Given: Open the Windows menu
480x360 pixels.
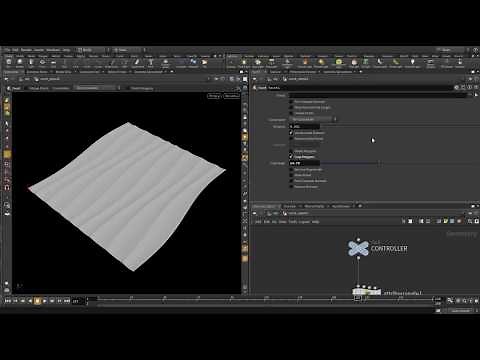Looking at the screenshot, I should point(53,50).
